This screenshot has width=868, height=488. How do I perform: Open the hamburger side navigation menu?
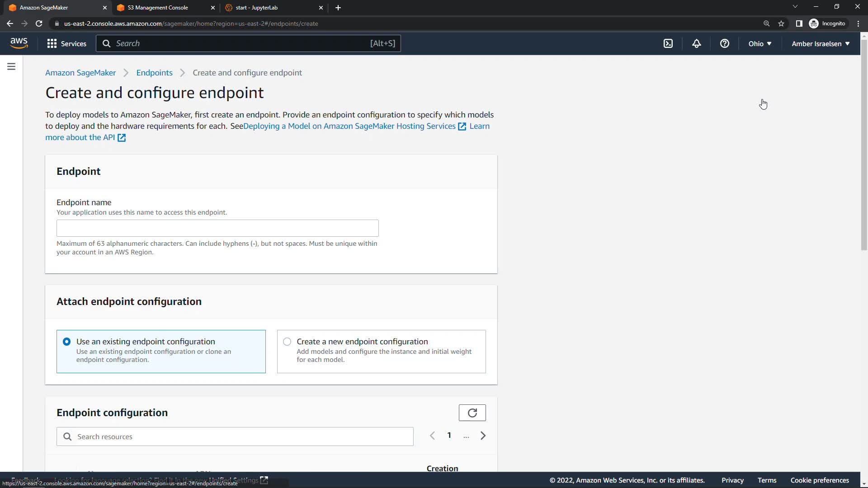[11, 66]
